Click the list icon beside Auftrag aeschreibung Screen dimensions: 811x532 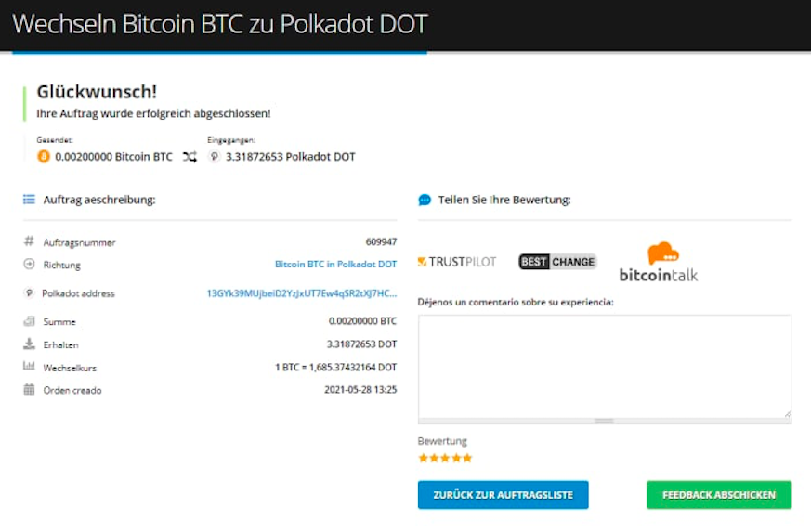[x=29, y=199]
